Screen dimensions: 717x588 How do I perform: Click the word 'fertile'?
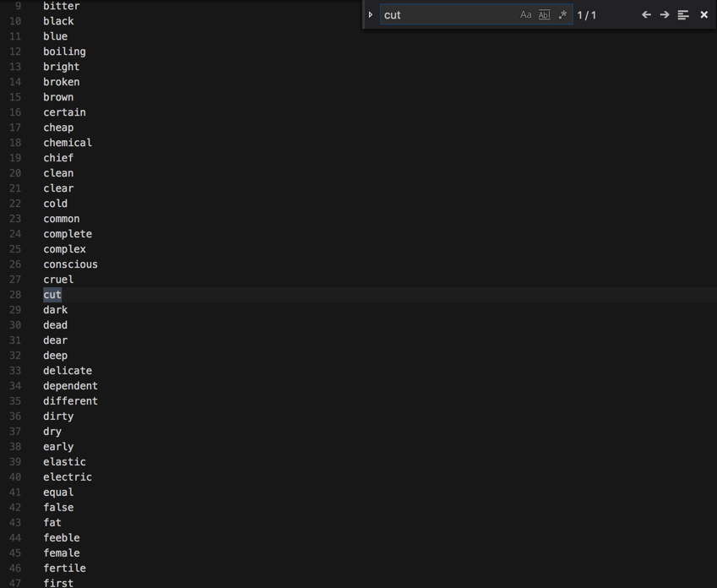coord(64,568)
